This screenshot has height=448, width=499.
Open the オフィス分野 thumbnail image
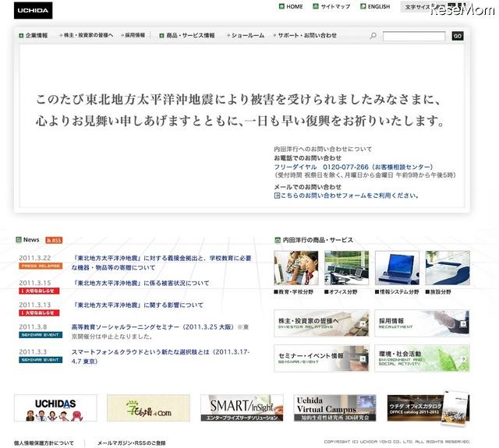[x=346, y=268]
